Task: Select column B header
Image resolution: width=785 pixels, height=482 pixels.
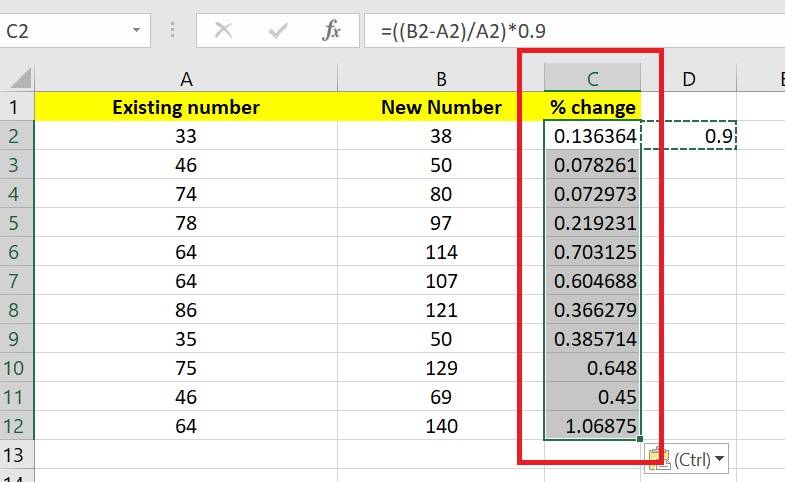Action: pos(441,78)
